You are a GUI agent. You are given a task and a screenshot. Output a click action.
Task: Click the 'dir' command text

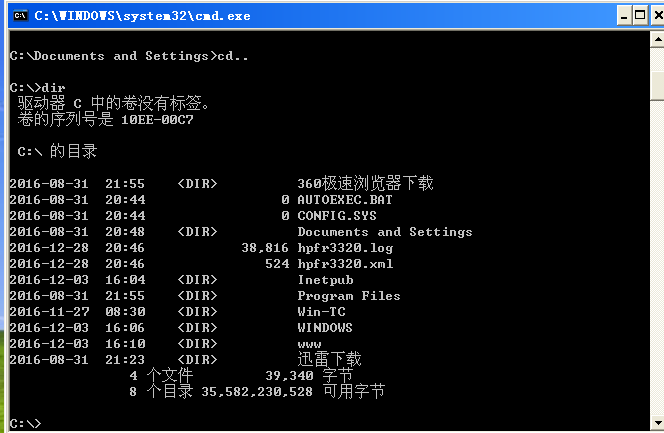point(53,88)
